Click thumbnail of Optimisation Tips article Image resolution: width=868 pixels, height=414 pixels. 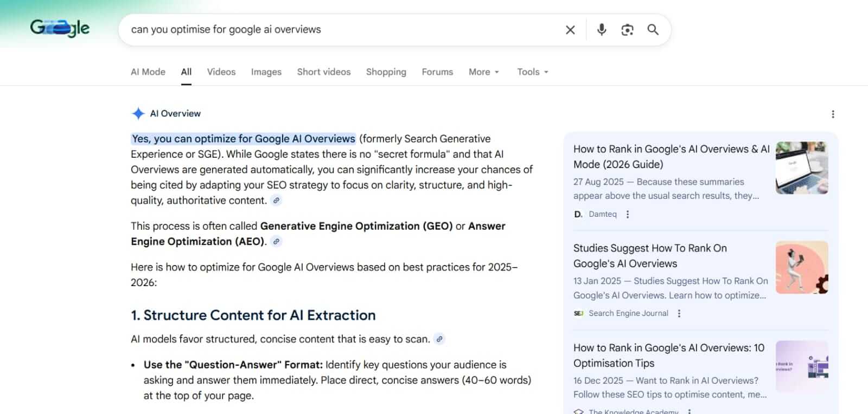pyautogui.click(x=802, y=366)
